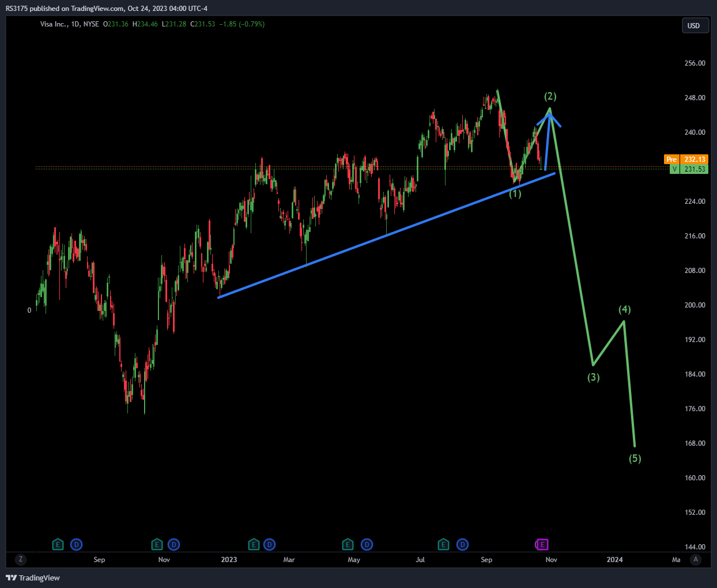Click the wave (2) label on the chart

coord(550,96)
